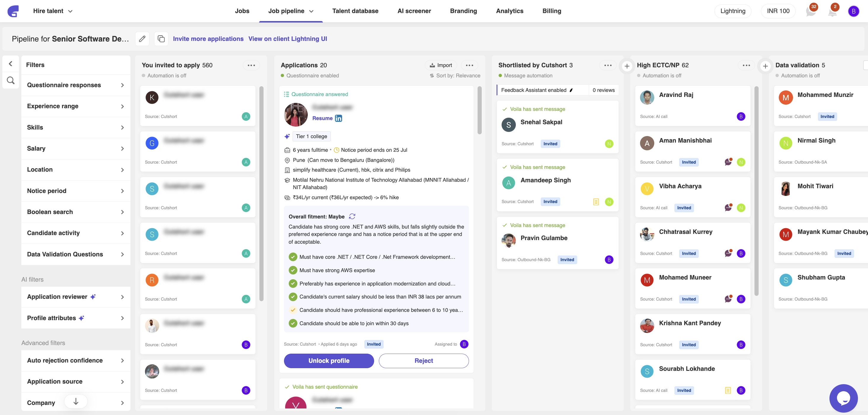Expand the Boolean search filter
This screenshot has height=415, width=868.
tap(76, 212)
